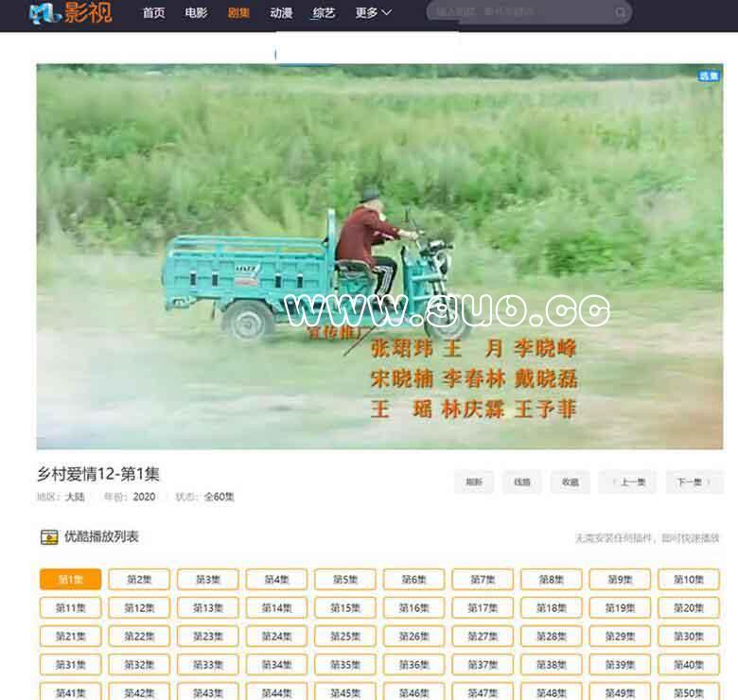
Task: Play episode 第14集
Action: (x=276, y=608)
